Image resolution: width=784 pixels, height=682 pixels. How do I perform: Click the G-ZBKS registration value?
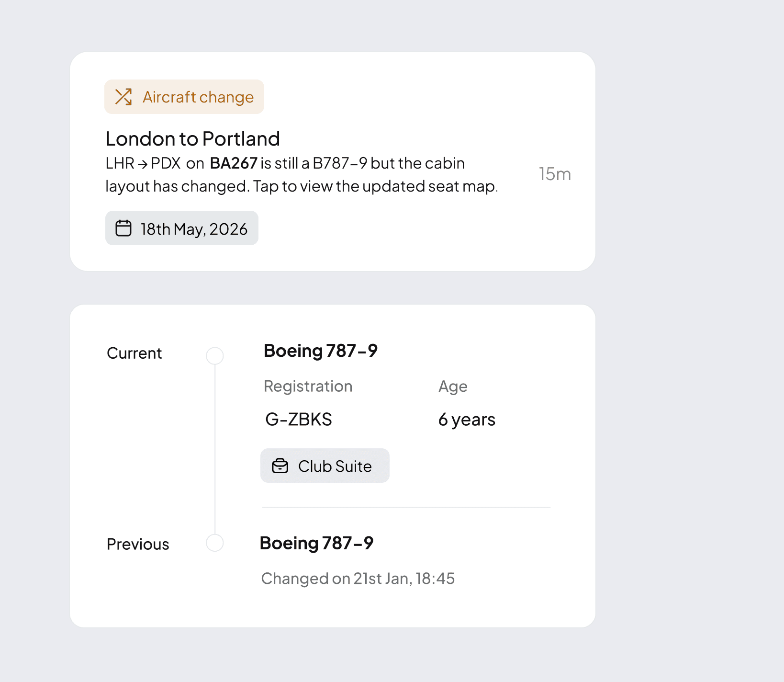(x=299, y=420)
